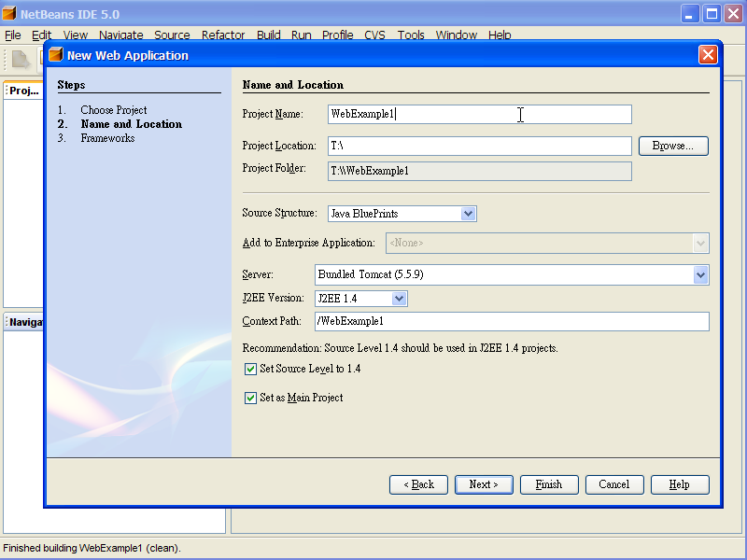Click the dialog Help button
747x560 pixels.
coord(680,484)
